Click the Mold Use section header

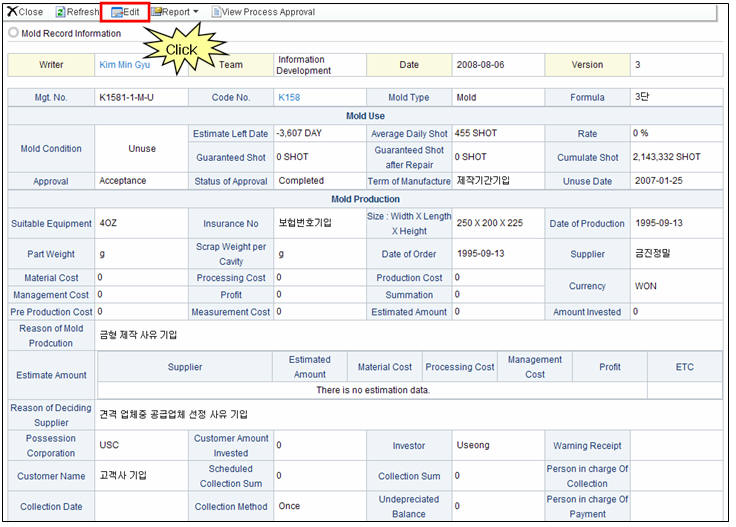365,116
